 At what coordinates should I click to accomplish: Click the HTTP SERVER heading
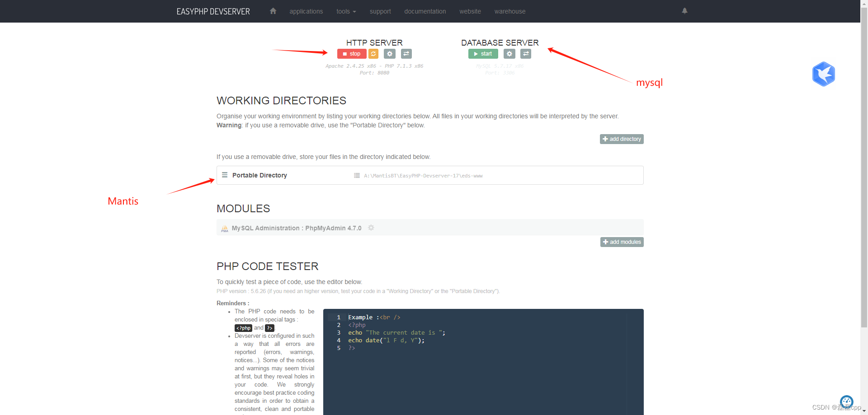point(374,42)
